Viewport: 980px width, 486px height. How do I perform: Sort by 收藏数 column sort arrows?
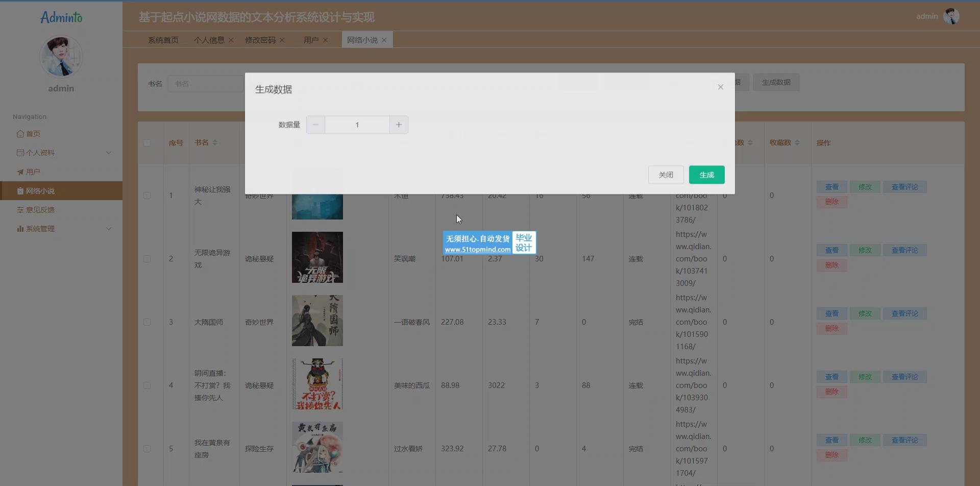(x=797, y=143)
